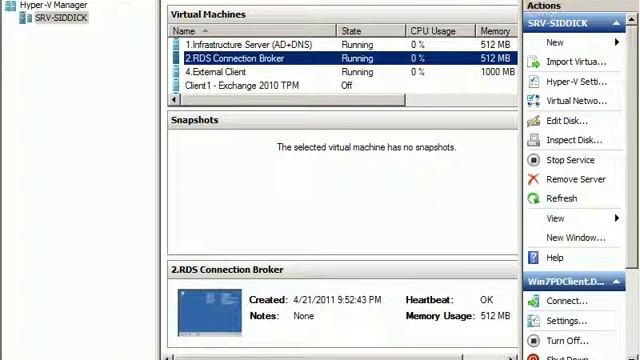The height and width of the screenshot is (360, 640).
Task: Click the VM list horizontal scrollbar thumb
Action: coord(293,99)
